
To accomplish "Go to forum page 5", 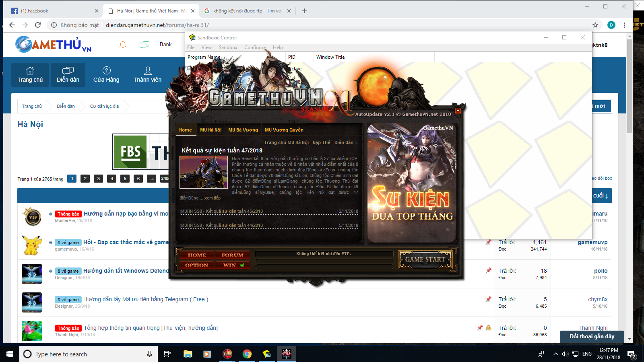I will (125, 179).
